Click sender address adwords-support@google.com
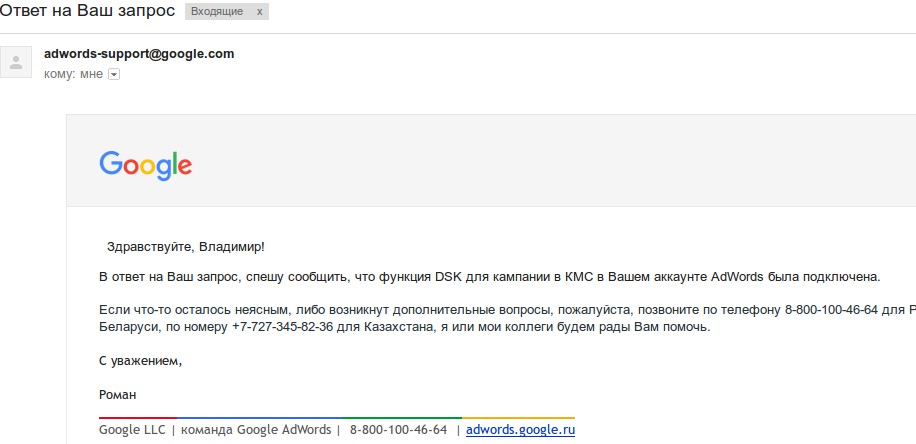The width and height of the screenshot is (916, 444). 139,54
